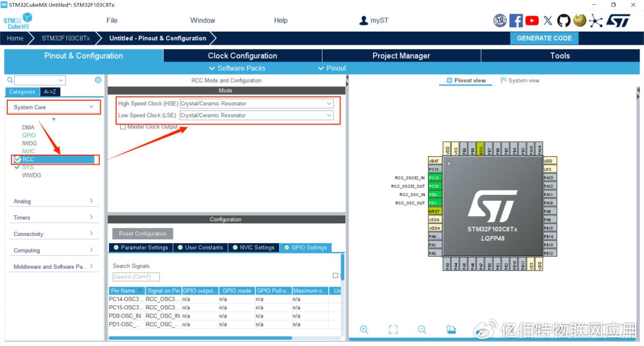Open Low Speed Clock (LSE) dropdown

[257, 115]
